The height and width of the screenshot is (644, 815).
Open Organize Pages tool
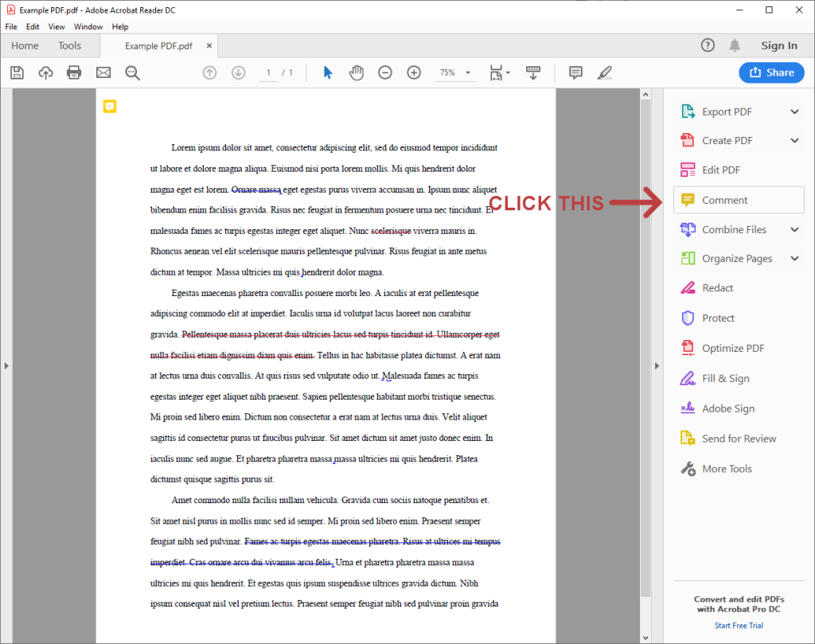tap(739, 259)
